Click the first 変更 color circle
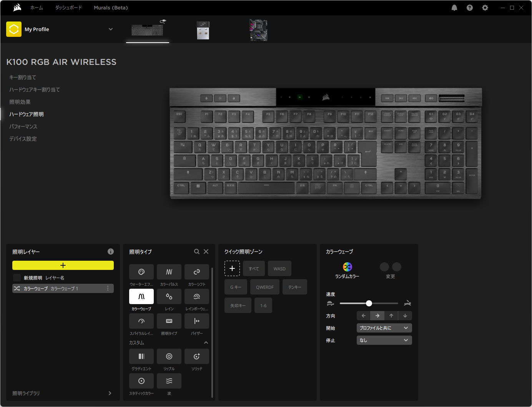 [384, 267]
